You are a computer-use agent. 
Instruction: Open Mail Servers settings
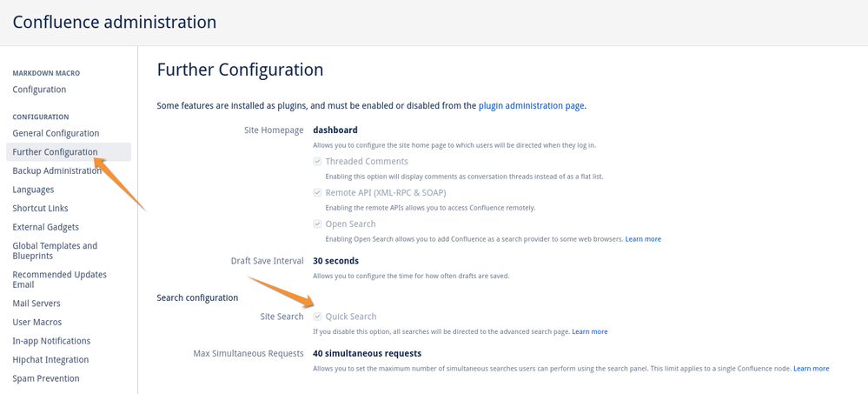pyautogui.click(x=36, y=304)
